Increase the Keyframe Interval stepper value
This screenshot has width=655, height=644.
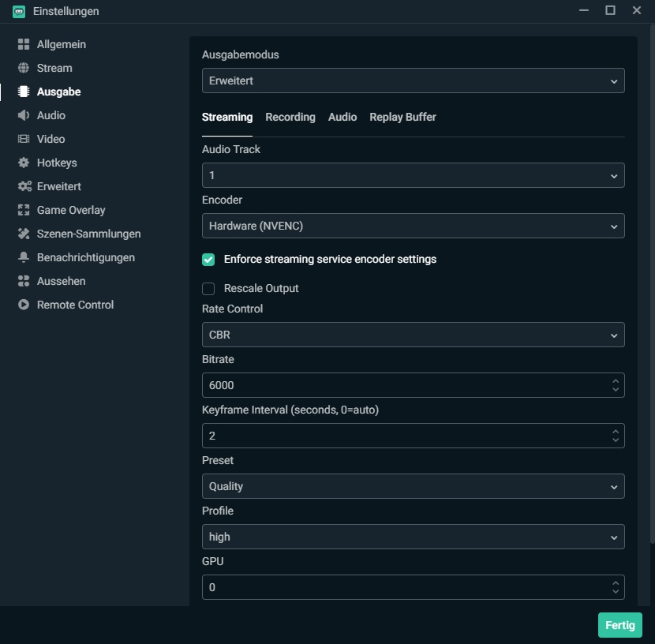616,431
